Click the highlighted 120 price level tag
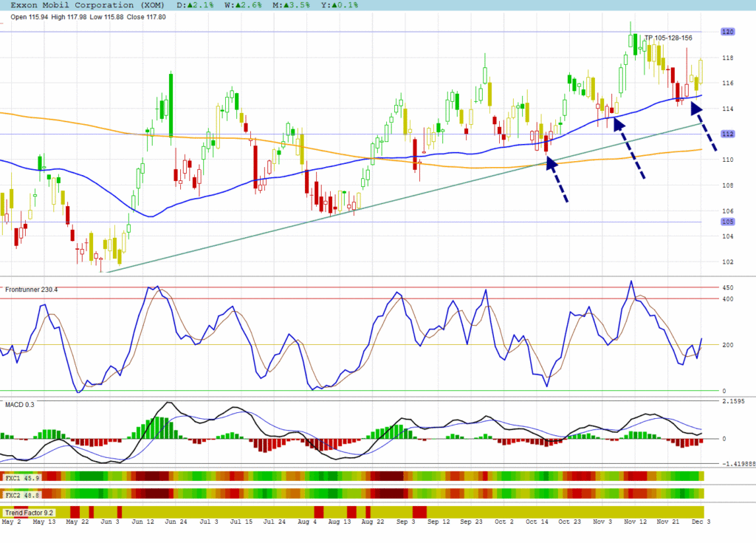Screen dimensions: 756x543 727,32
